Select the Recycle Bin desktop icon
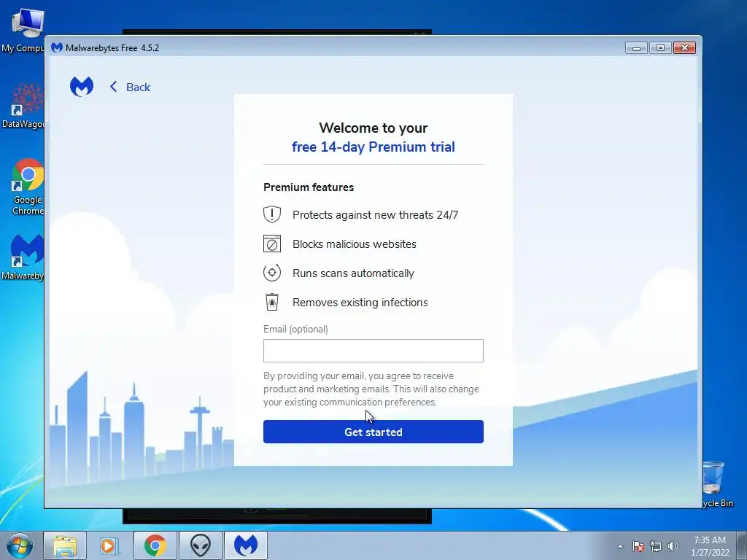 click(716, 483)
